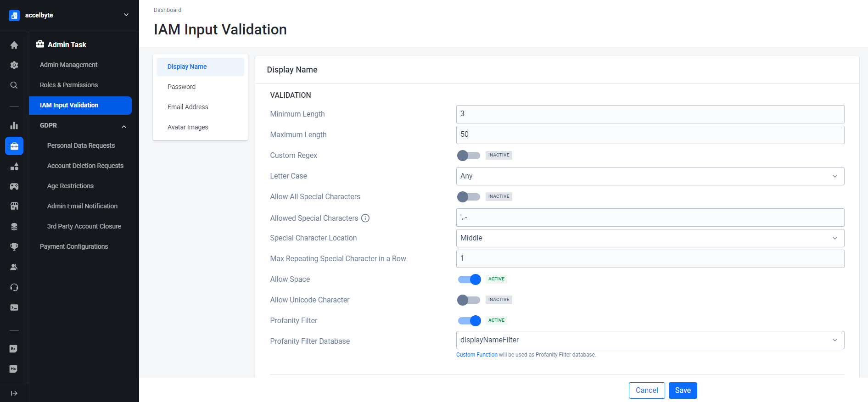Expand sidebar using the arrow icon
Screen dimensions: 868x402
[14, 393]
